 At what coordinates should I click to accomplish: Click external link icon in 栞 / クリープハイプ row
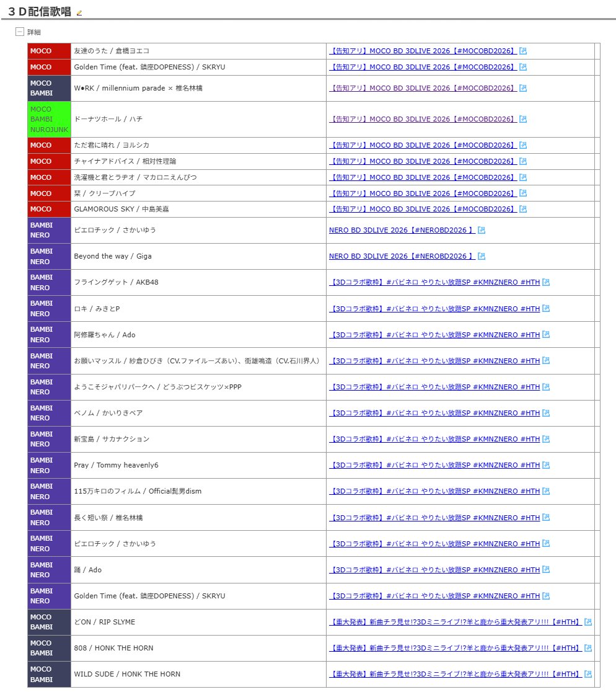tap(523, 193)
